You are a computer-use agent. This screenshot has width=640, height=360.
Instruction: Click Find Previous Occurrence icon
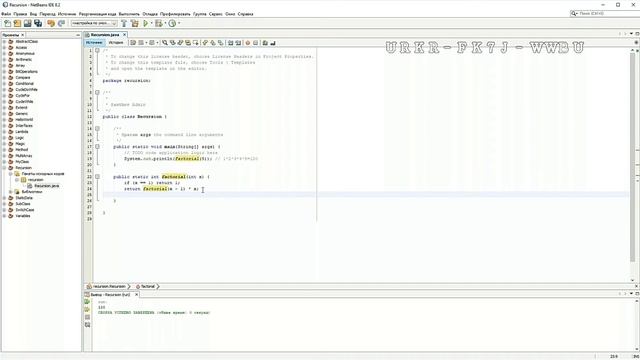coord(173,42)
